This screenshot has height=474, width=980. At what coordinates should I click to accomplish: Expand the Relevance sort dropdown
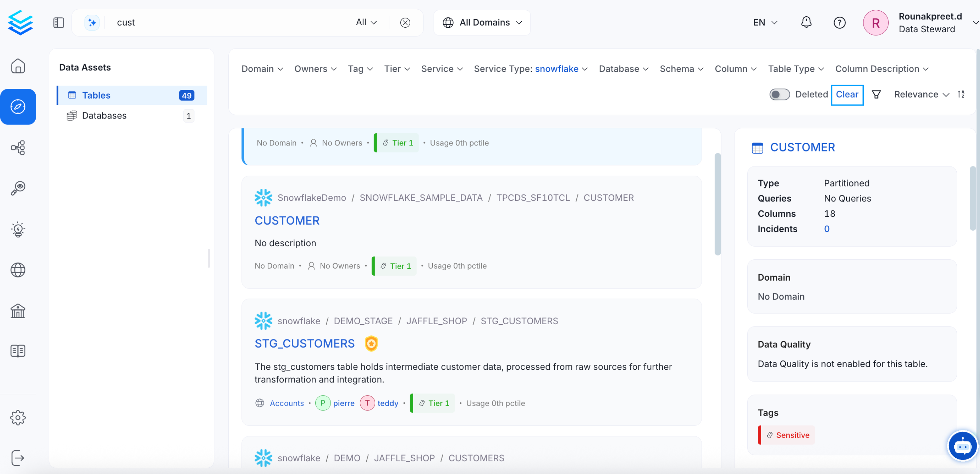pyautogui.click(x=921, y=94)
